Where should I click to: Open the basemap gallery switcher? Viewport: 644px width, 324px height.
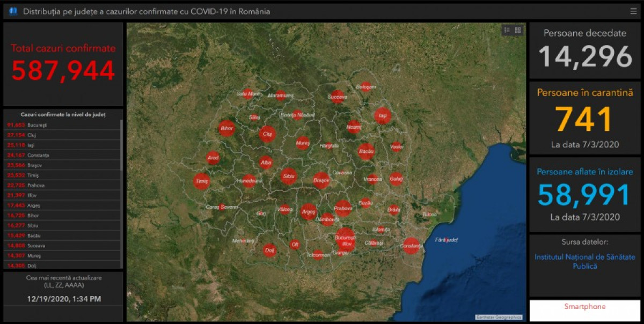[518, 30]
